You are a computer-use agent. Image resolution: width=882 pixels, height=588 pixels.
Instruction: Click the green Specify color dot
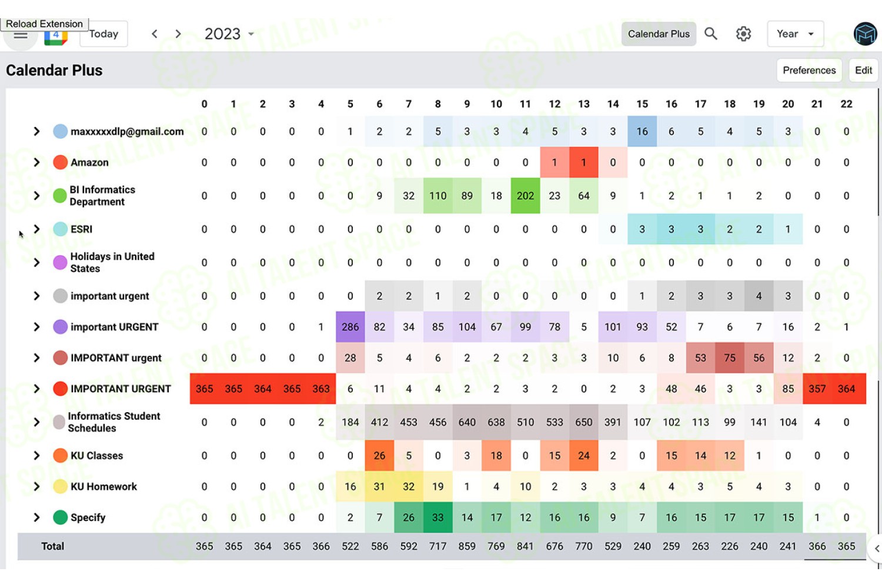pos(60,517)
